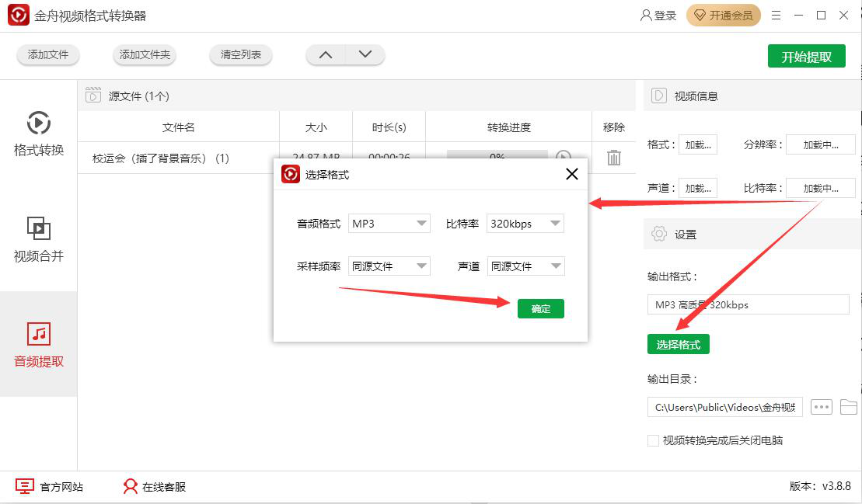862x504 pixels.
Task: Click the 声道 value field in video info
Action: click(698, 188)
